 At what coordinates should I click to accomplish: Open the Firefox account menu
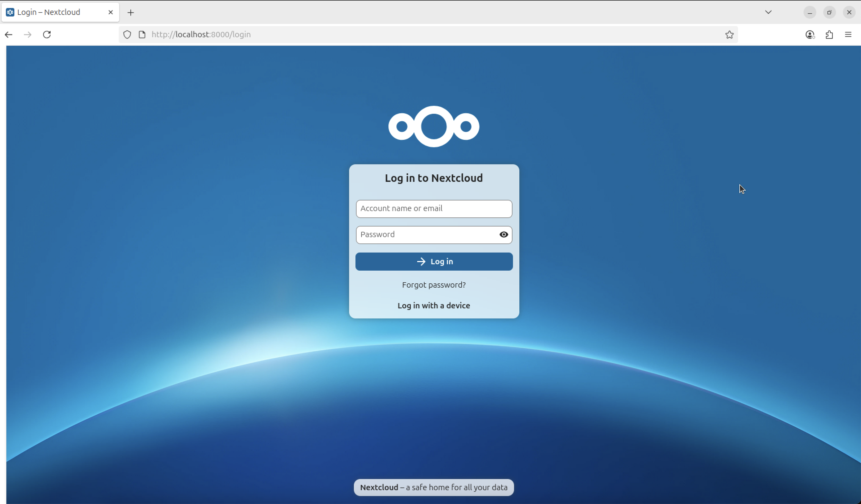point(810,35)
